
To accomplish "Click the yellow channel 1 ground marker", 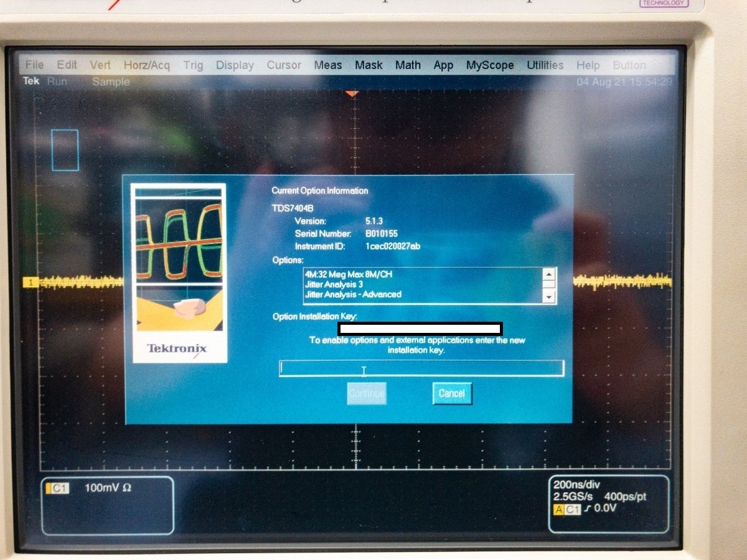I will click(30, 283).
